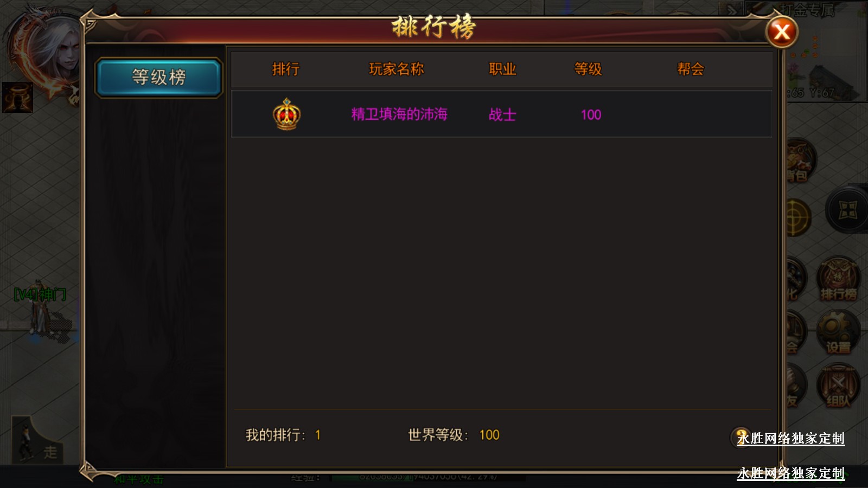The image size is (868, 488).
Task: Select the 等级榜 tab
Action: coord(158,78)
